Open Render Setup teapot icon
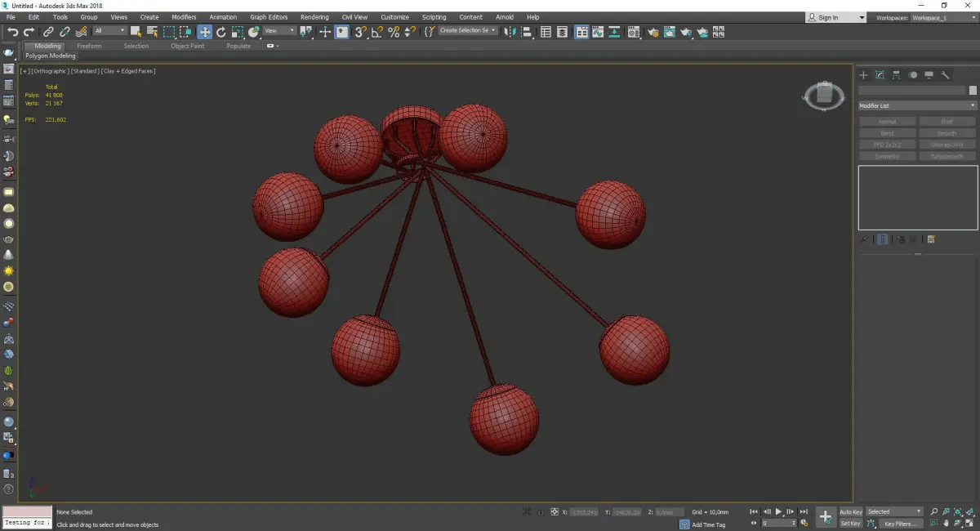 pos(653,32)
